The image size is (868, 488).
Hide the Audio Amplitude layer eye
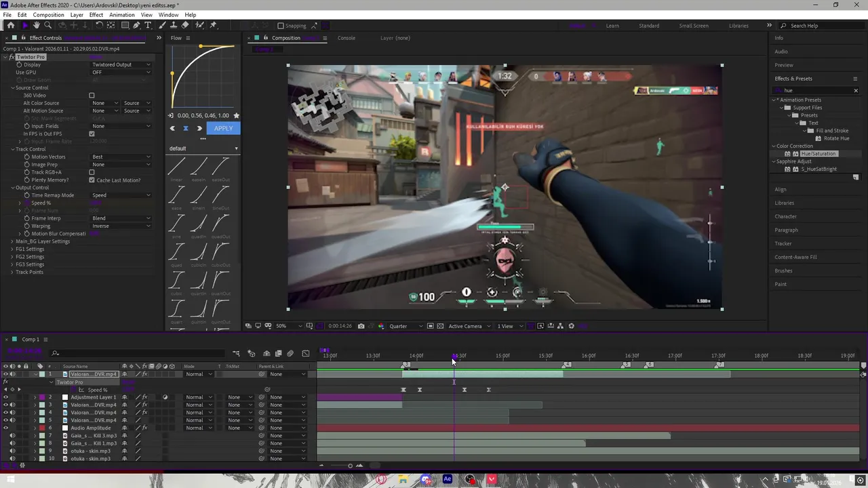[5, 428]
